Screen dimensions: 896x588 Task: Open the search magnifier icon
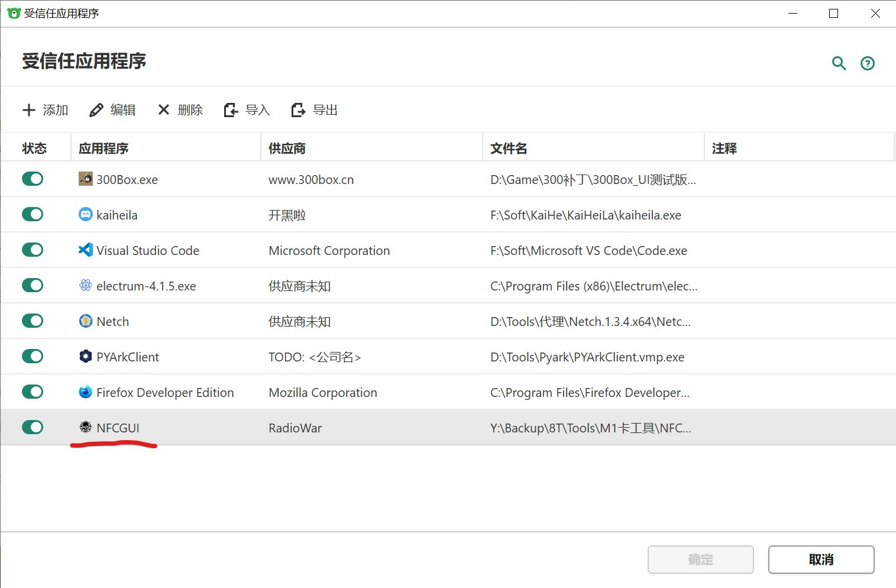click(x=839, y=63)
